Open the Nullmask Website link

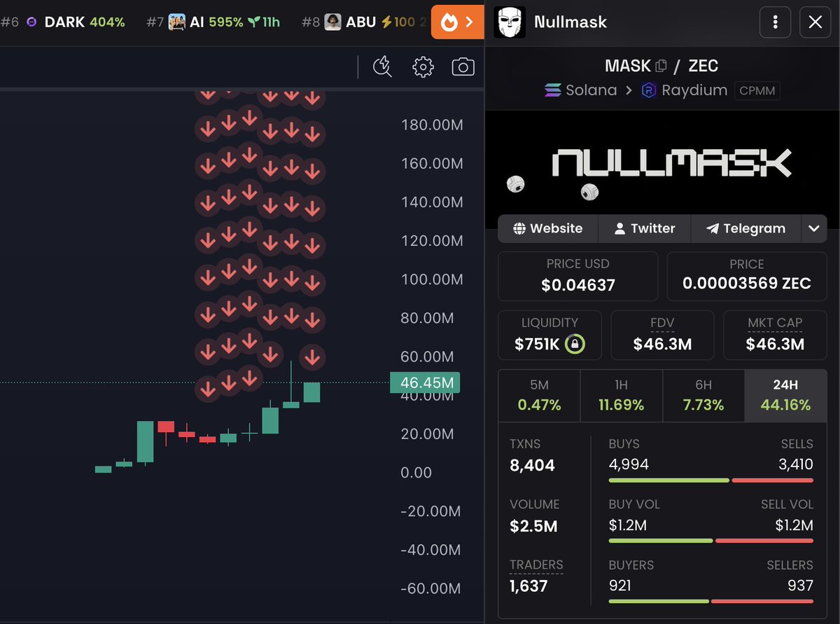tap(547, 228)
